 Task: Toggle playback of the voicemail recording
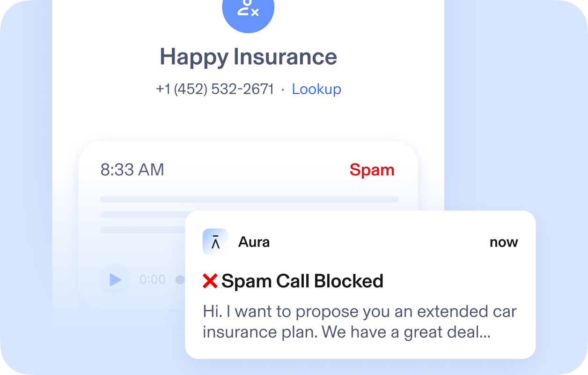coord(114,279)
